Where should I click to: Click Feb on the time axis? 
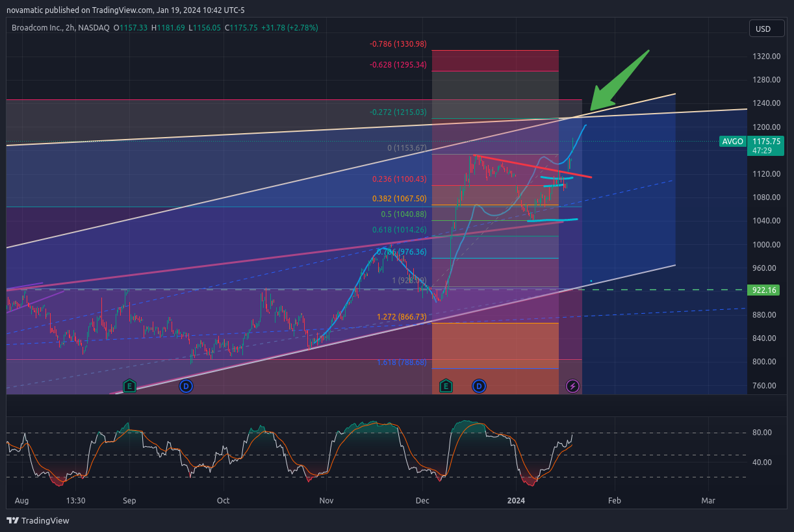click(614, 501)
